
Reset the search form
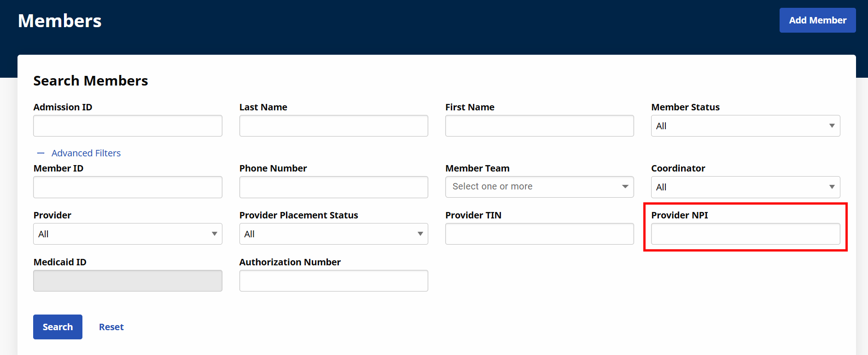pyautogui.click(x=111, y=327)
